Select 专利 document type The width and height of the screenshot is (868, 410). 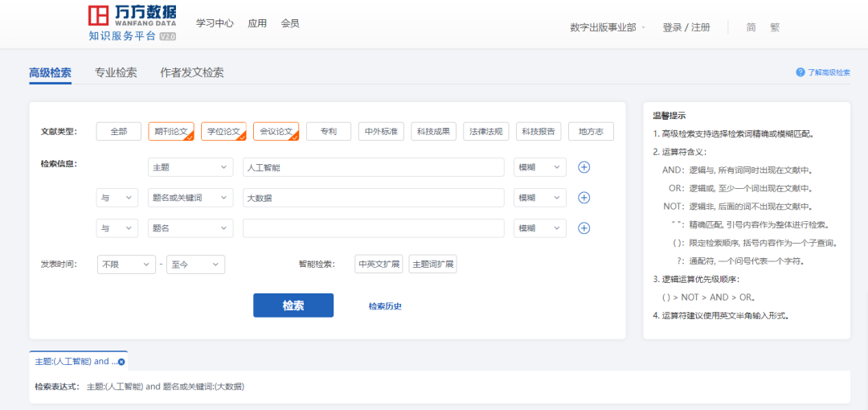(329, 131)
